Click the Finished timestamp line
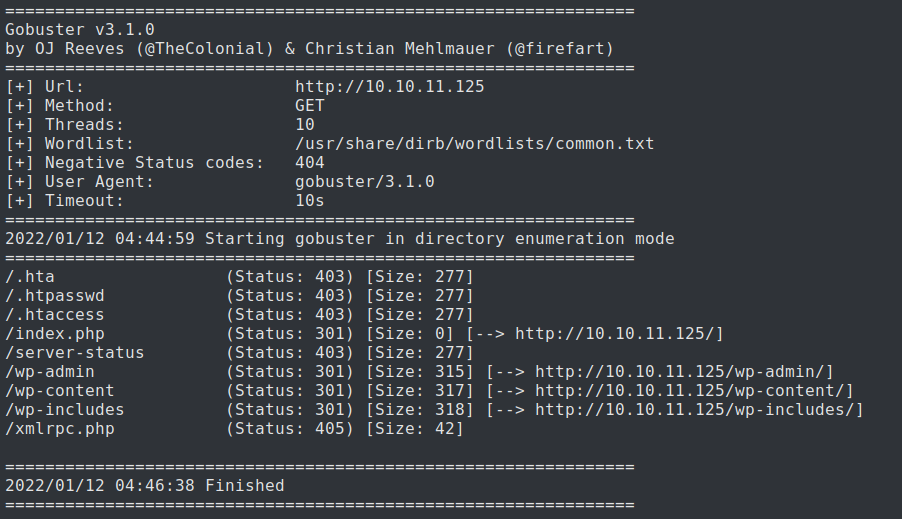Viewport: 902px width, 519px height. click(144, 485)
